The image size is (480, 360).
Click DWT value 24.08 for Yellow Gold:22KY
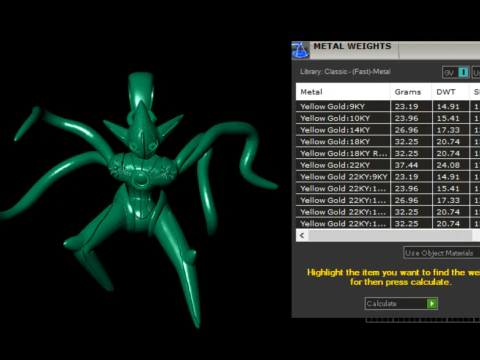(x=448, y=165)
